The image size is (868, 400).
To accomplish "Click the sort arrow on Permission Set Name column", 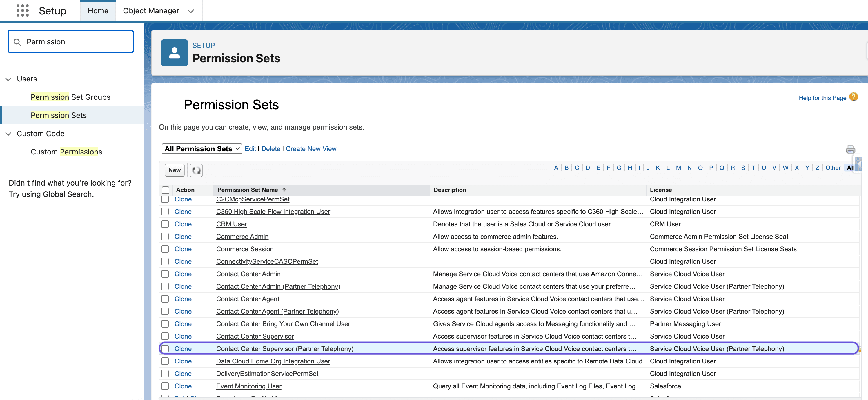I will click(284, 189).
